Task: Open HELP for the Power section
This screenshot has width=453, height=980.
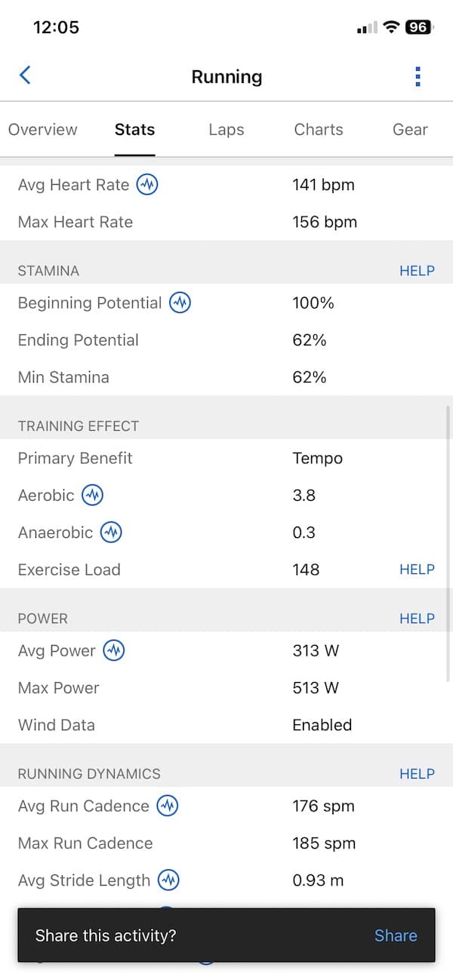Action: tap(417, 619)
